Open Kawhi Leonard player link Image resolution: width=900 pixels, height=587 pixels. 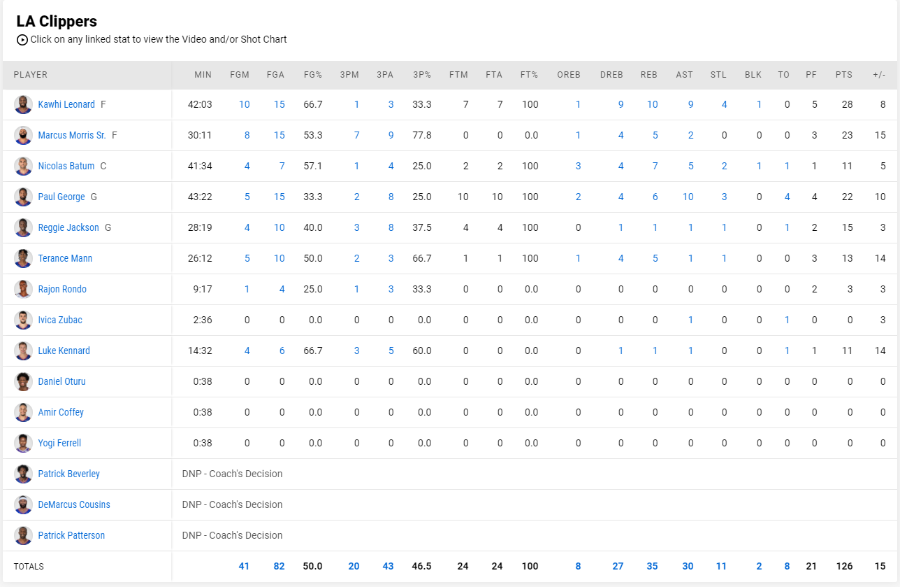pos(66,104)
